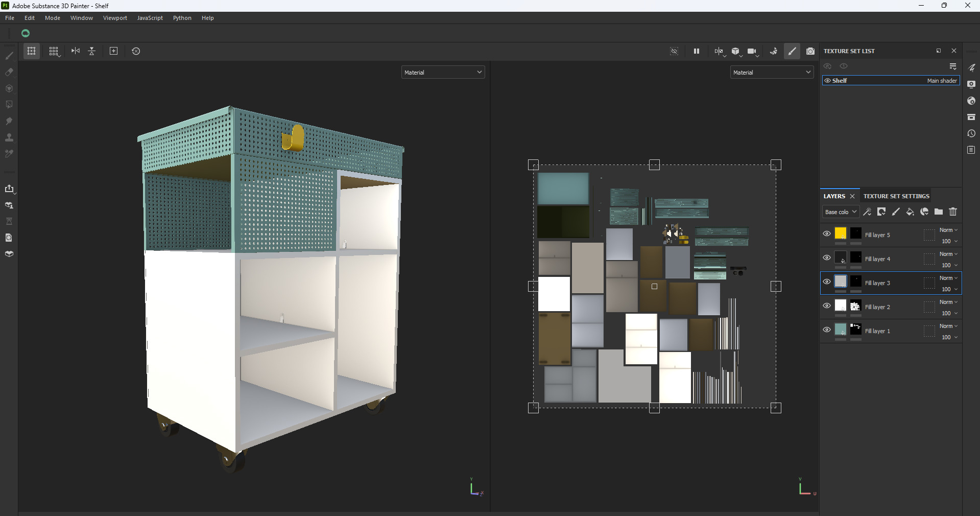Click the hourglass baking icon
Viewport: 980px width, 516px height.
point(9,221)
